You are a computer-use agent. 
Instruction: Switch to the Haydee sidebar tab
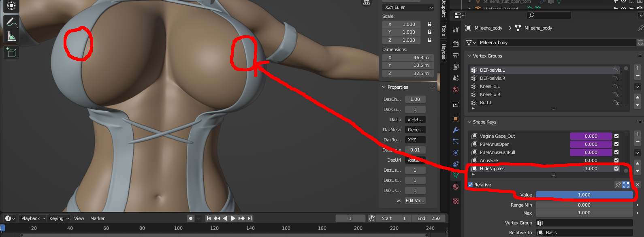coord(444,51)
